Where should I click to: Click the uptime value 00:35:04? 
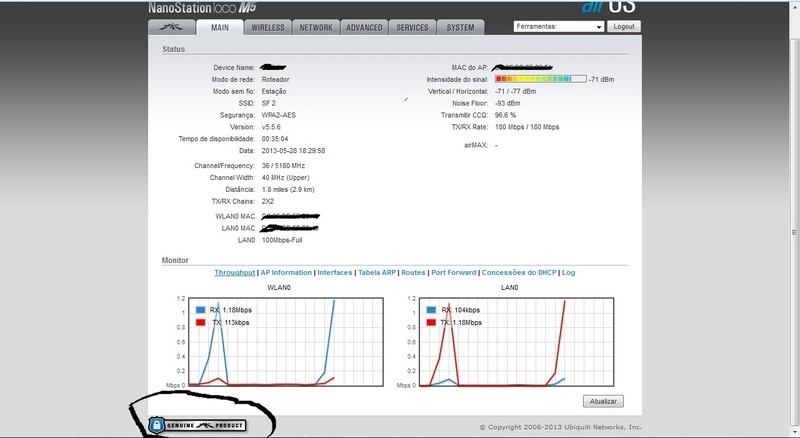275,139
